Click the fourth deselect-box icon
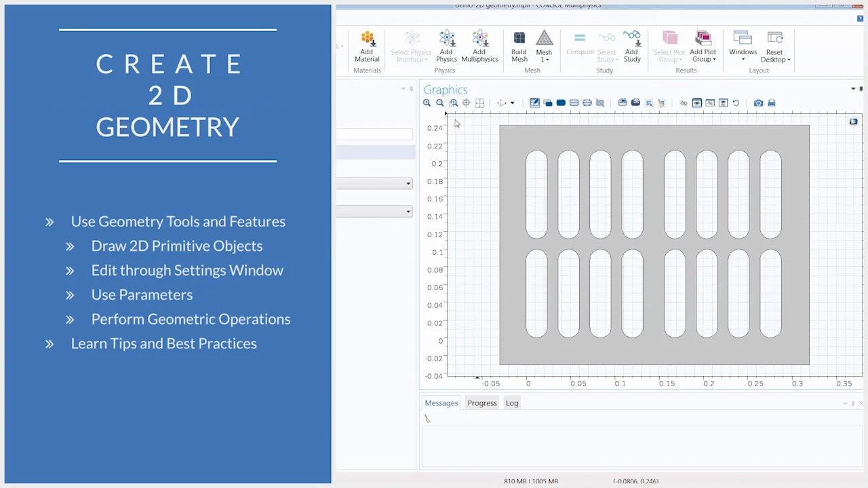The height and width of the screenshot is (488, 868). click(662, 103)
